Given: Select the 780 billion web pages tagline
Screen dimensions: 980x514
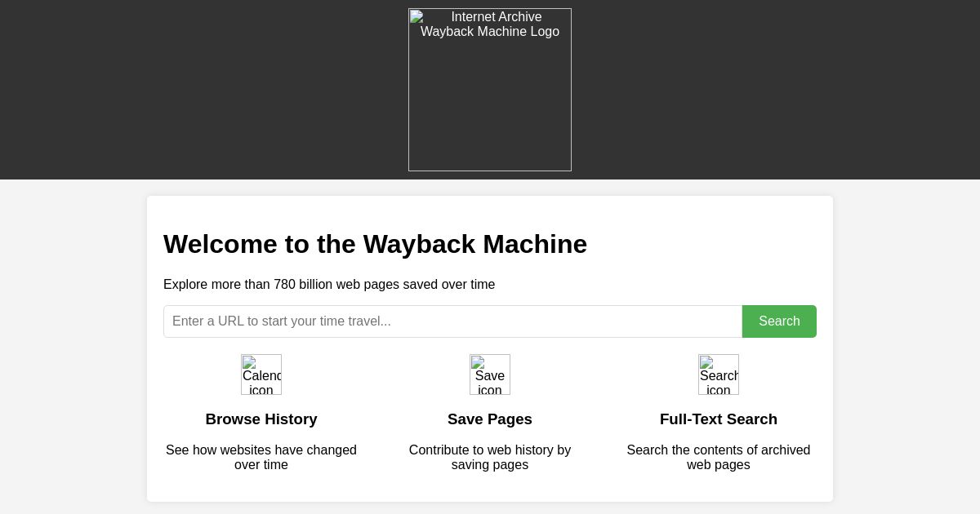Looking at the screenshot, I should 329,285.
